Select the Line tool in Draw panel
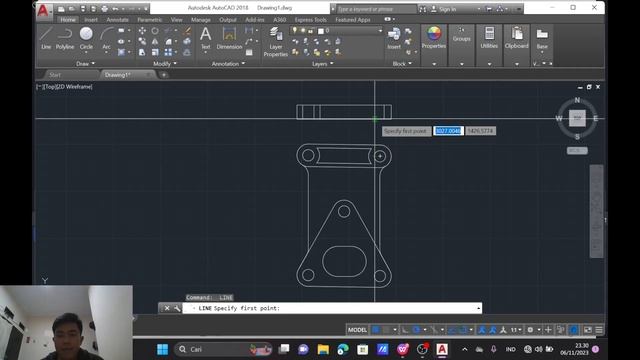The width and height of the screenshot is (640, 360). [46, 38]
